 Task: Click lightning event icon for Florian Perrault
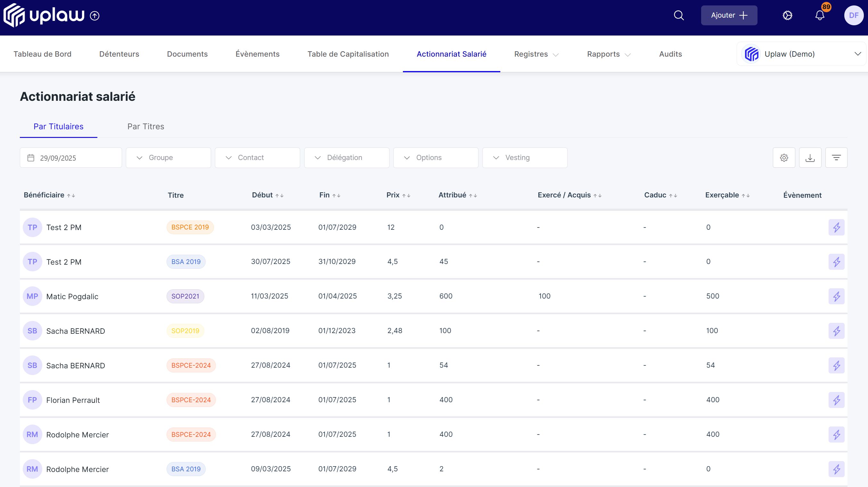pyautogui.click(x=836, y=400)
